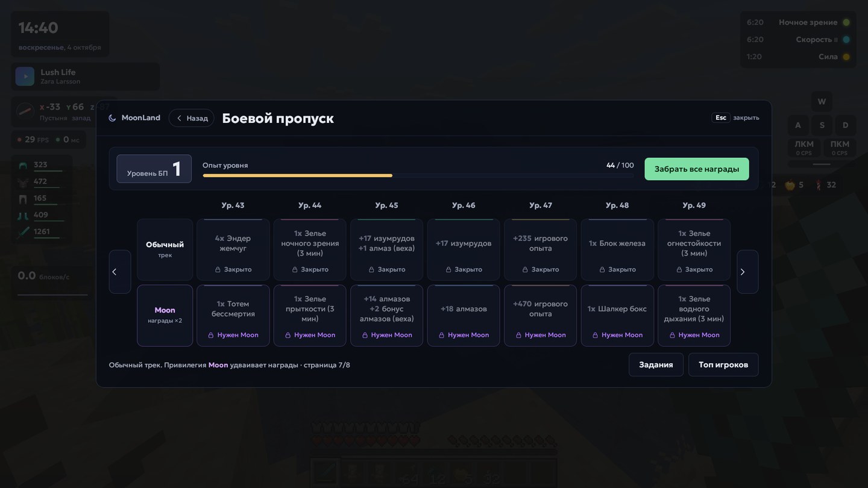Click the lock icon under Зелье огнестойкости
The image size is (868, 488).
(679, 270)
